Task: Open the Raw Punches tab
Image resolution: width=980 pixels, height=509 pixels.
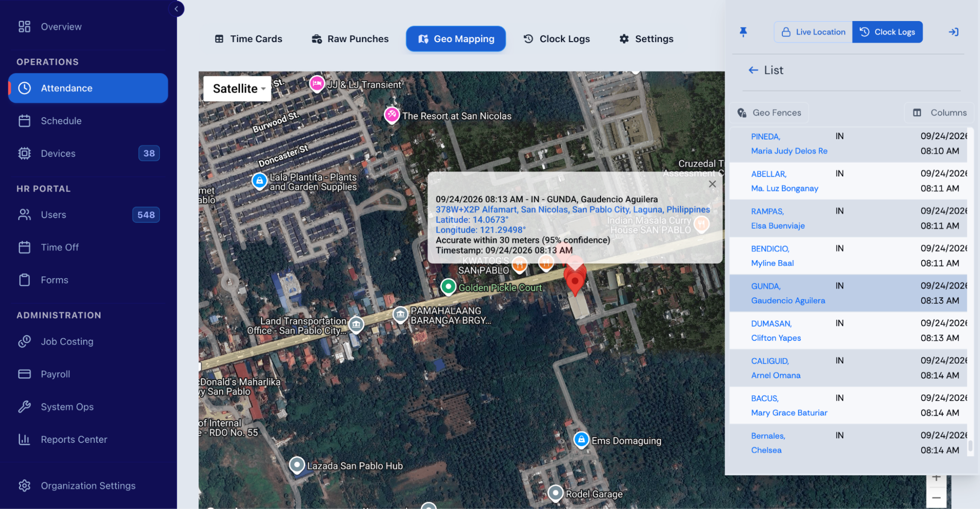Action: click(350, 39)
